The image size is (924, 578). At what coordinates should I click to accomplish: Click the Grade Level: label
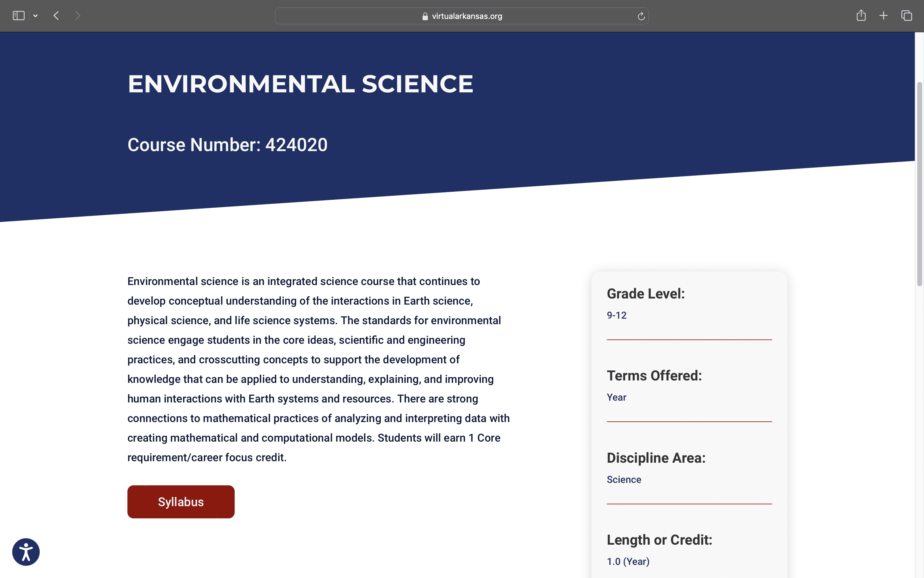click(x=646, y=294)
